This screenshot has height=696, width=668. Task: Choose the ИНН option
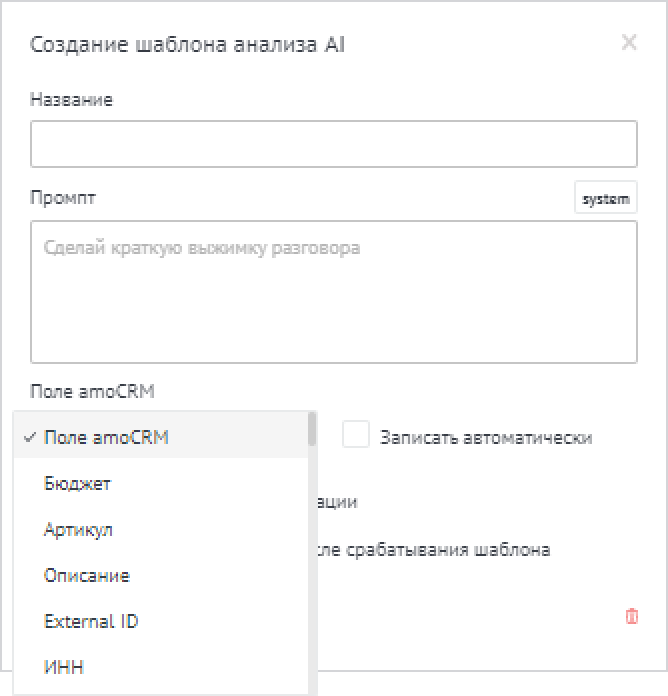[64, 667]
